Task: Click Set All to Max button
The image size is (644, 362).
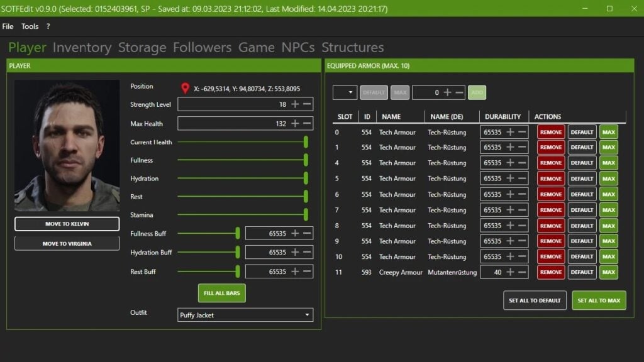Action: [x=598, y=300]
